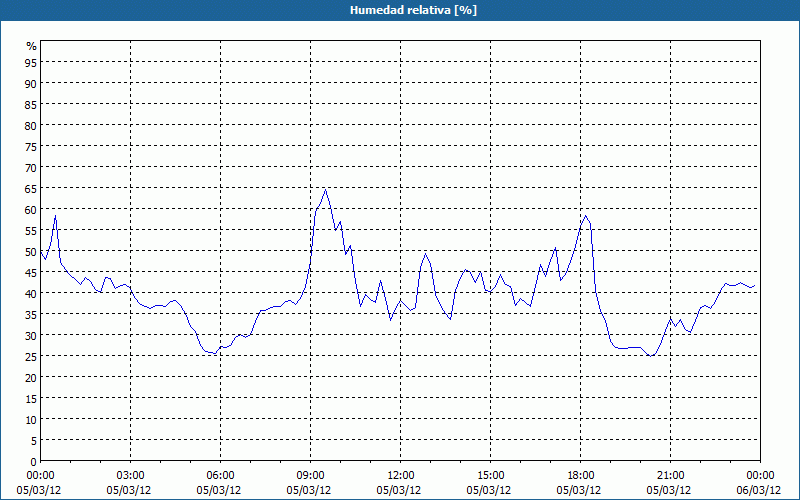
Task: Click the "70" vertical axis label
Action: 31,167
